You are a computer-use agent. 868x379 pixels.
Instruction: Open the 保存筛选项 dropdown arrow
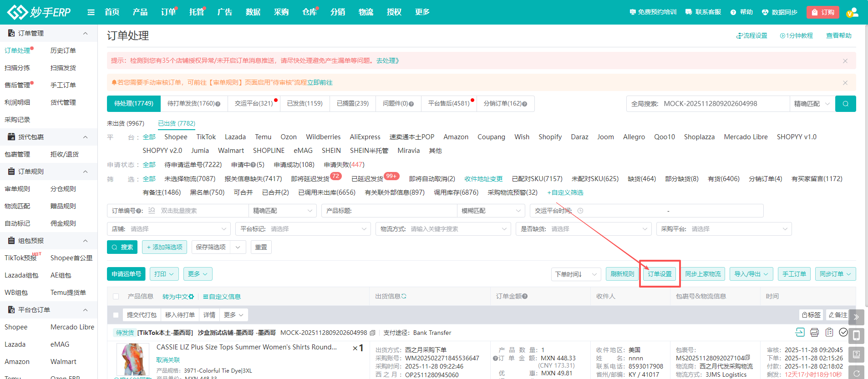point(238,247)
